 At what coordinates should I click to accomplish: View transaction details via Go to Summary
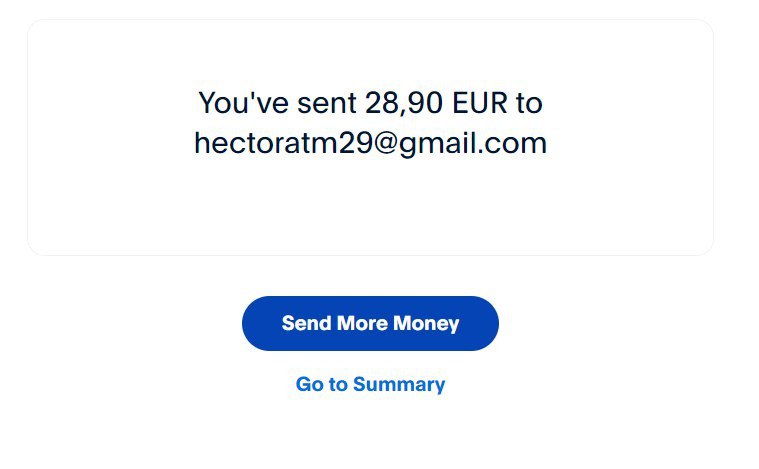(x=370, y=384)
